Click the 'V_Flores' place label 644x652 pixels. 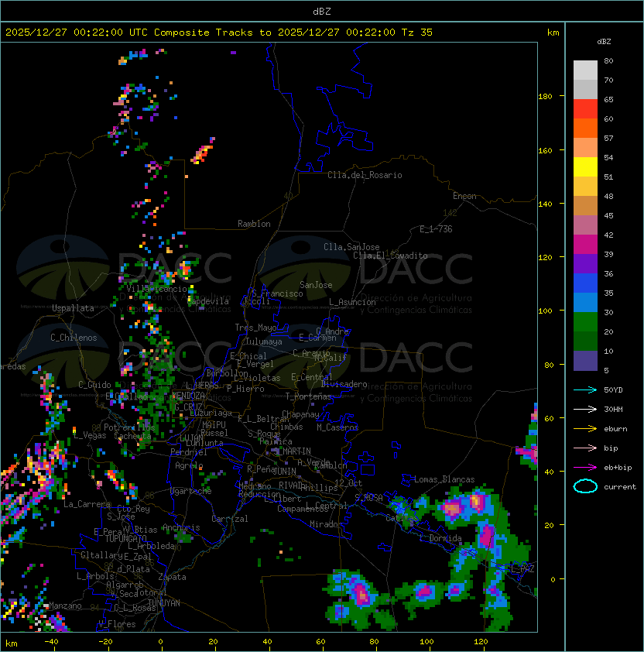(117, 625)
